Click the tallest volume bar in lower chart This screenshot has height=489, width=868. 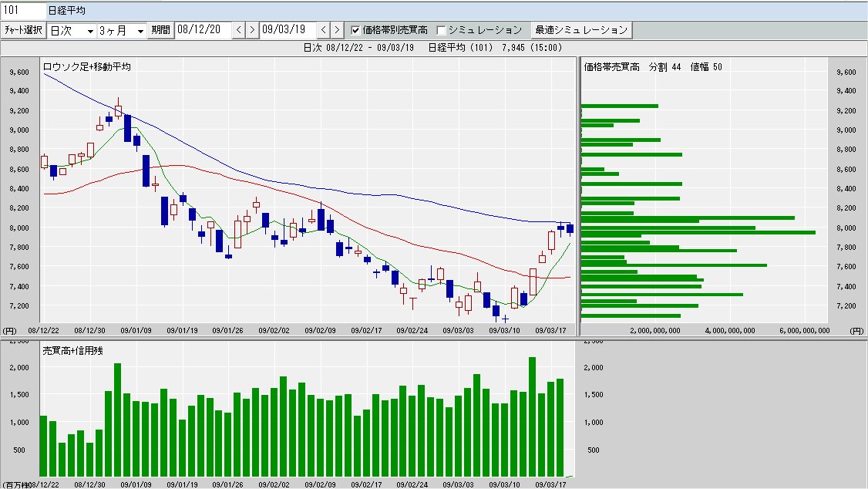(x=532, y=416)
